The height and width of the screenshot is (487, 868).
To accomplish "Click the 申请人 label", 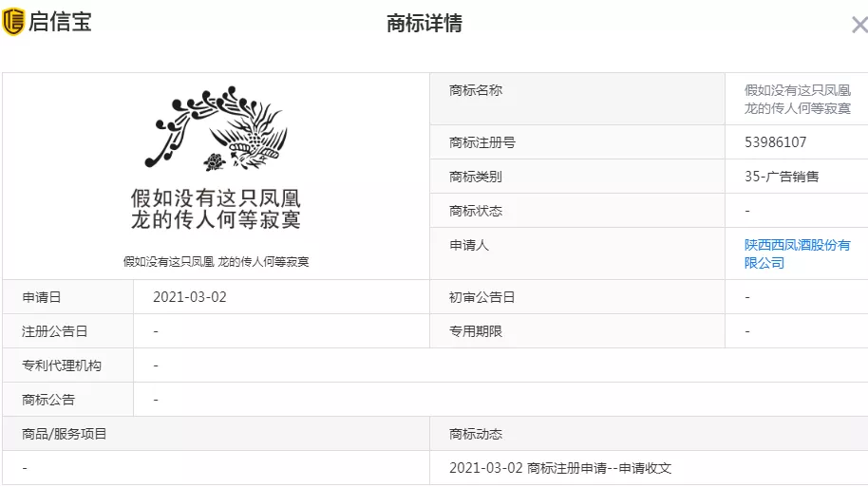I will coord(469,245).
